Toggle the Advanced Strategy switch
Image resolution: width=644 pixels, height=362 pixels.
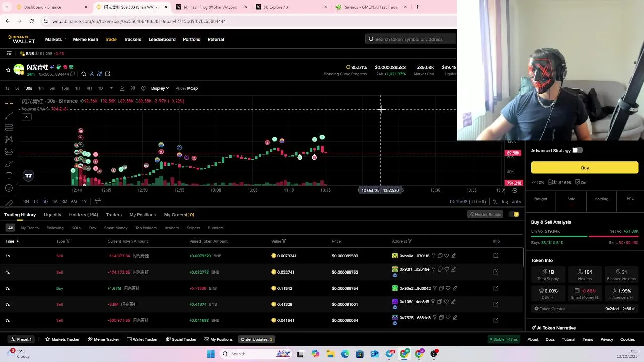click(x=577, y=150)
